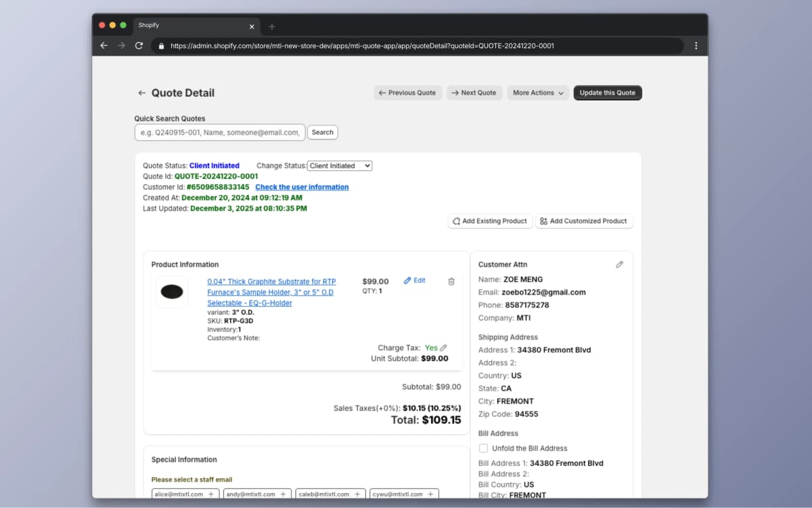Image resolution: width=812 pixels, height=508 pixels.
Task: Open the browser three-dot menu
Action: [696, 46]
